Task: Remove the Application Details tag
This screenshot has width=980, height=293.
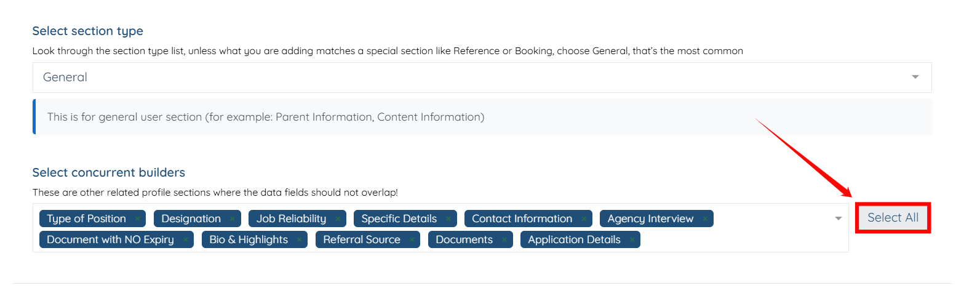Action: pos(632,240)
